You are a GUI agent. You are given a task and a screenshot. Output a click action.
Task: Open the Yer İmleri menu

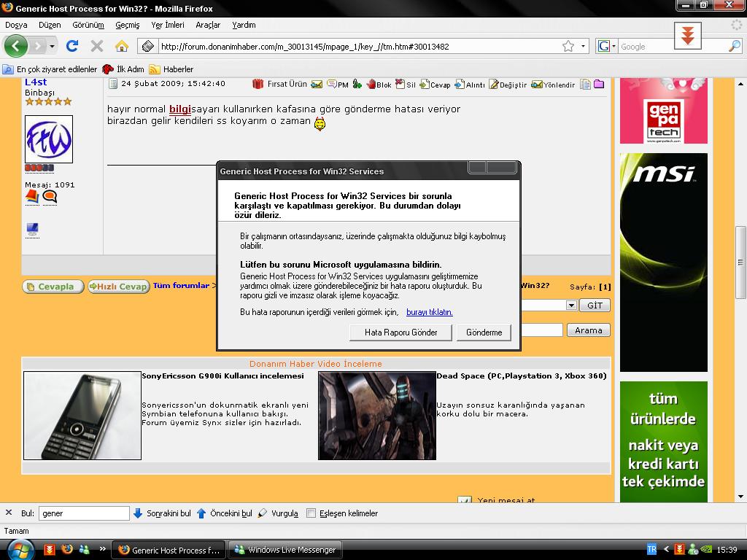point(168,25)
